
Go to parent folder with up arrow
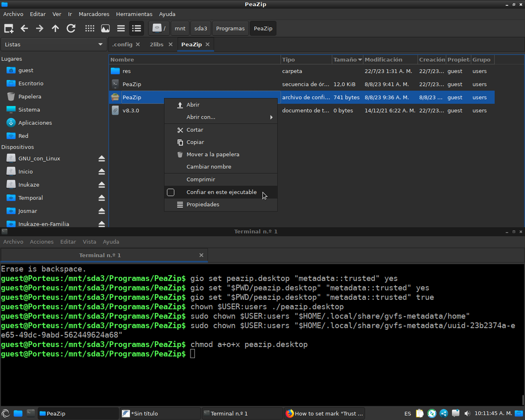[x=55, y=28]
